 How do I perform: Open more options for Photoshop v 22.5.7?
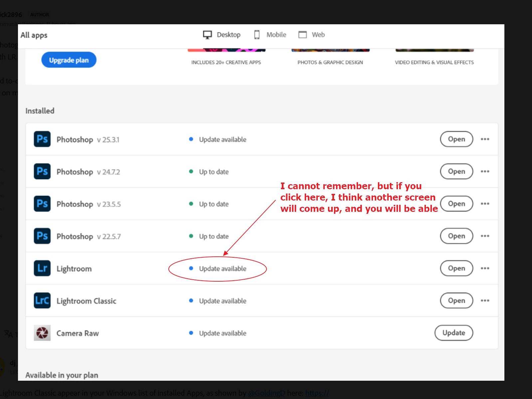coord(485,236)
